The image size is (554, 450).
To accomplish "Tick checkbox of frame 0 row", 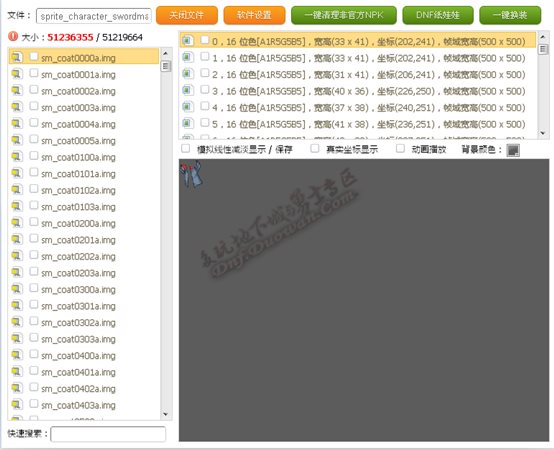I will click(x=205, y=40).
